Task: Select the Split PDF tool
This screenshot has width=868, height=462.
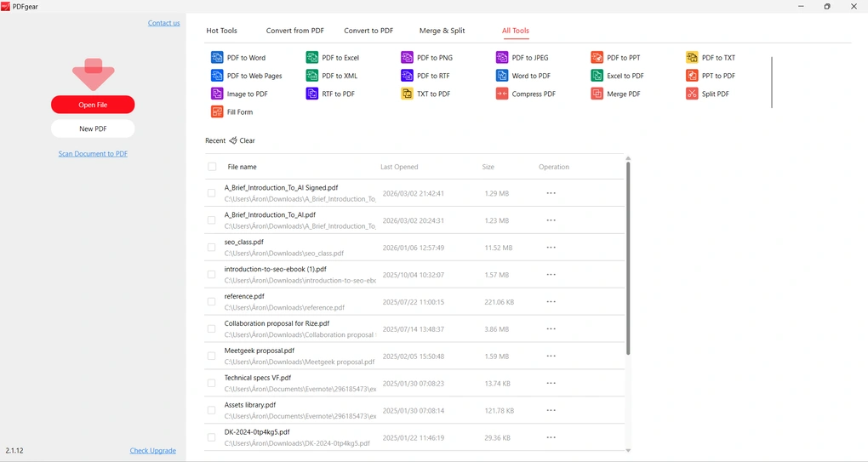Action: click(707, 94)
